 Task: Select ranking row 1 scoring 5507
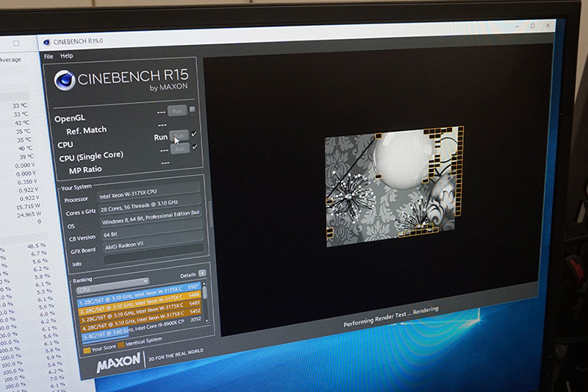(139, 294)
